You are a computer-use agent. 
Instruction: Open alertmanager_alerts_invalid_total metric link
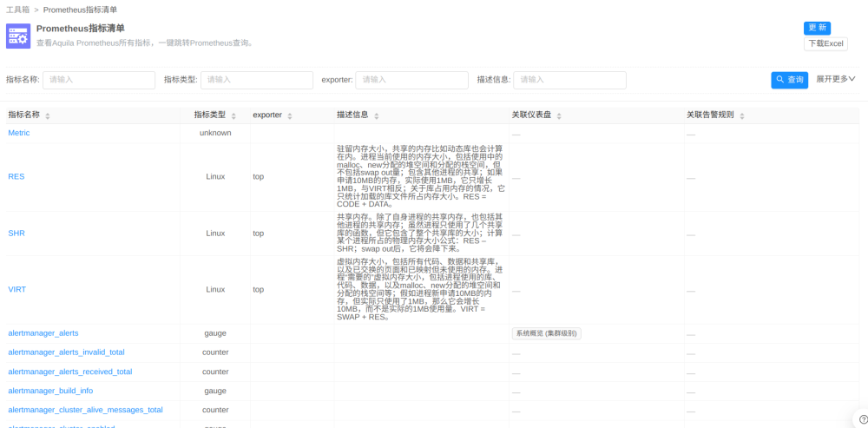(67, 352)
